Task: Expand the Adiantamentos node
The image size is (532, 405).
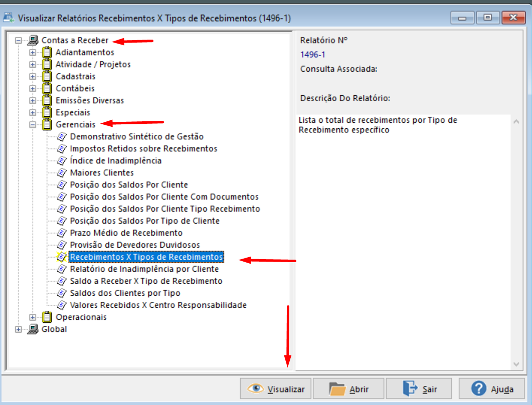Action: 33,53
